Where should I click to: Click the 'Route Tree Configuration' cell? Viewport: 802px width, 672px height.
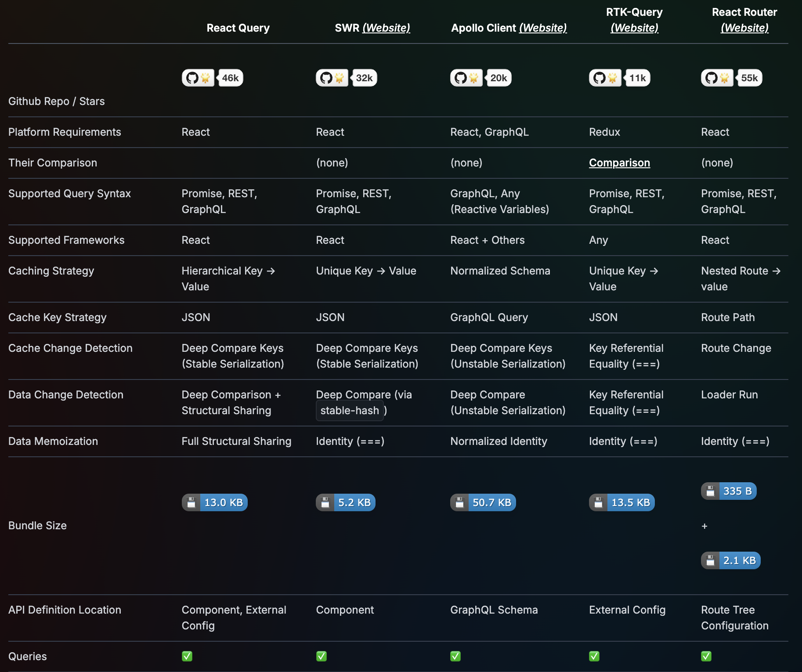pos(735,618)
